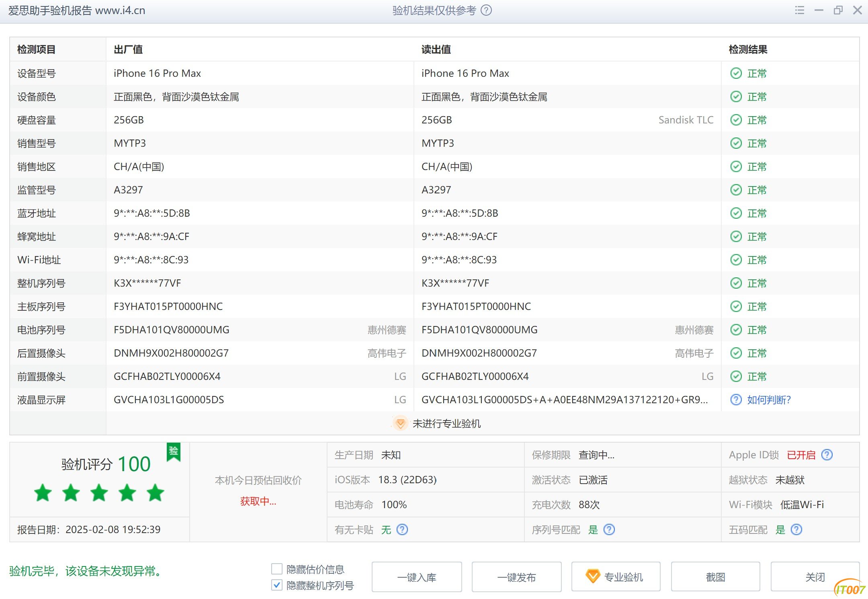
Task: Click green check icon in Wi-Fi地址 row
Action: pos(736,260)
